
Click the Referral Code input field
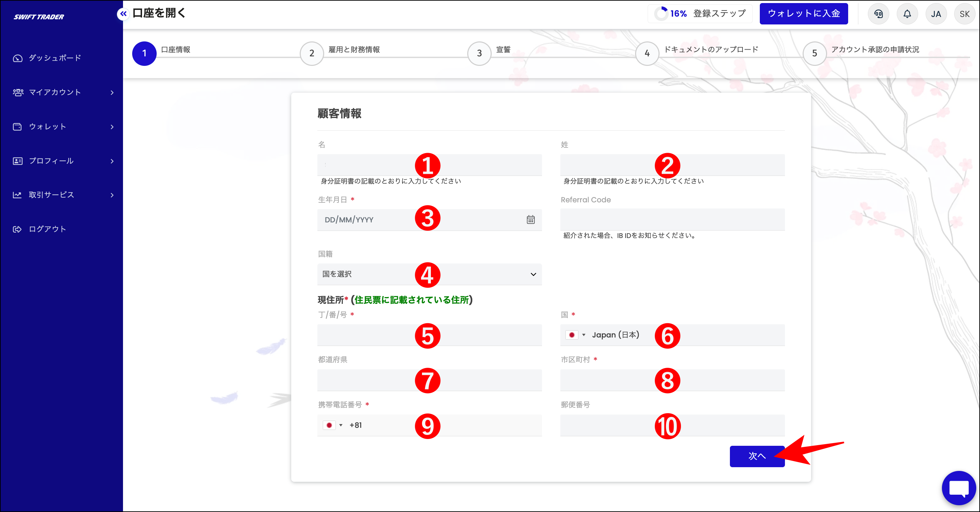coord(672,219)
